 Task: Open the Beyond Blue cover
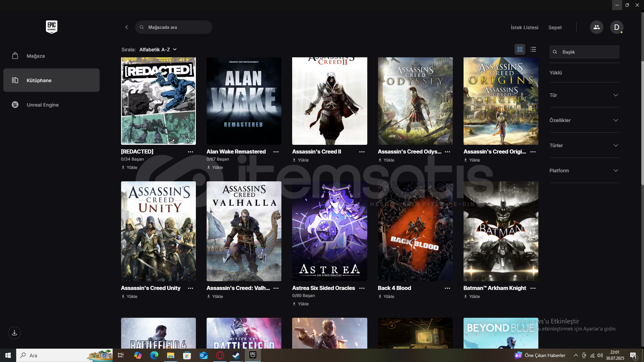point(501,333)
